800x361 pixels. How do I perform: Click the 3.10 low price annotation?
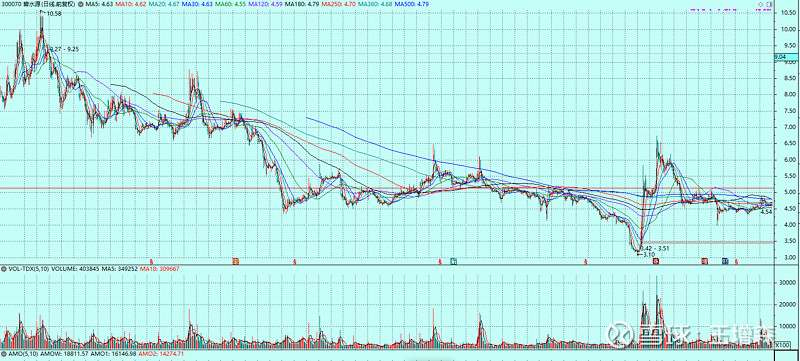(x=648, y=254)
